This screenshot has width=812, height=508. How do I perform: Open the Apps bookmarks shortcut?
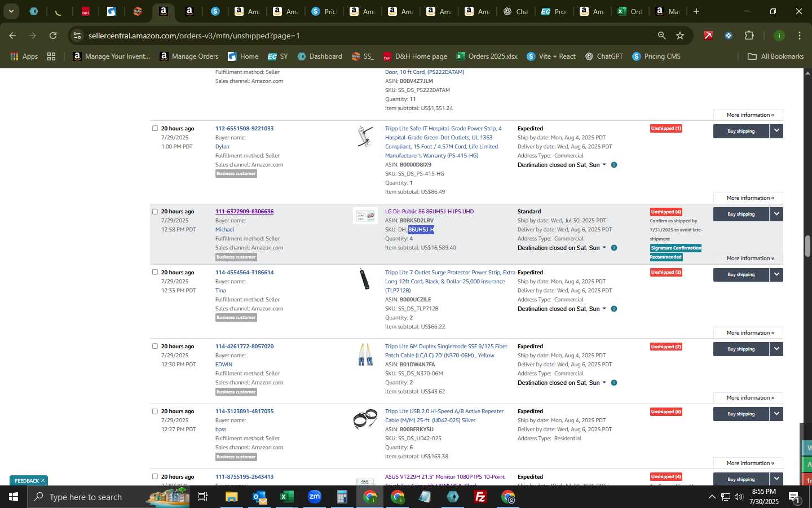pos(24,56)
